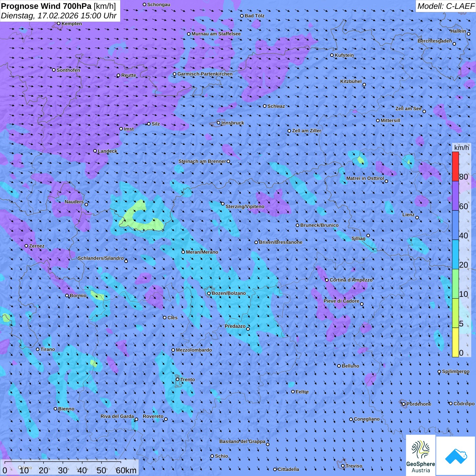Click the Schwaz label
Viewport: 476px width, 476px height.
[276, 106]
